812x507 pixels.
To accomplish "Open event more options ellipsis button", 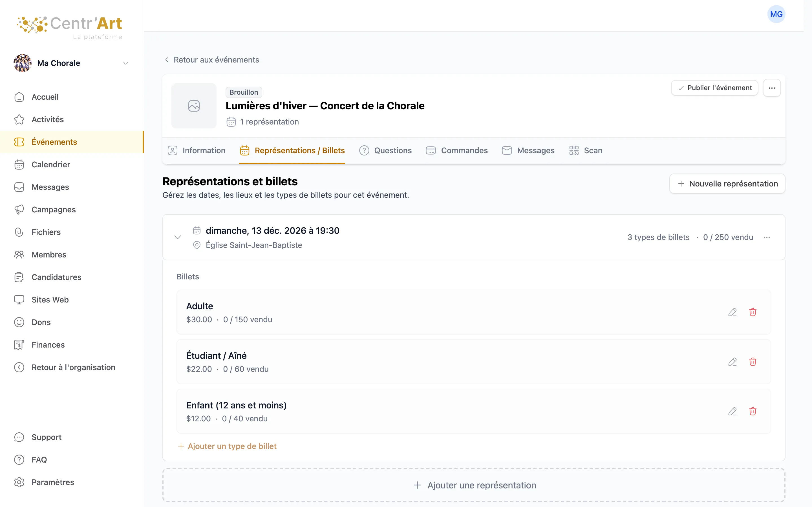I will coord(772,88).
